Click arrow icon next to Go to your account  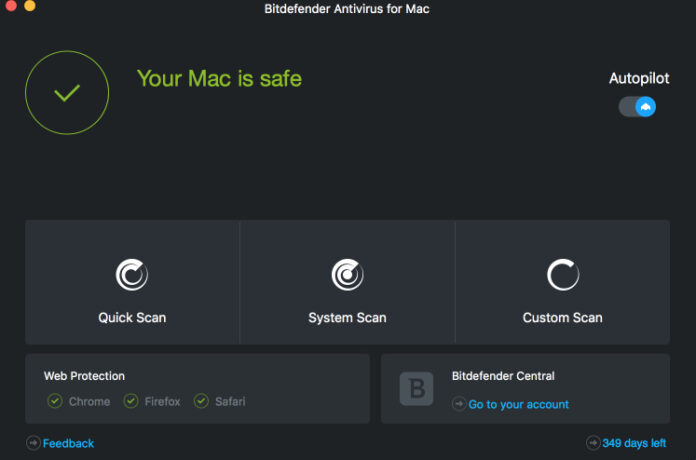pos(459,404)
